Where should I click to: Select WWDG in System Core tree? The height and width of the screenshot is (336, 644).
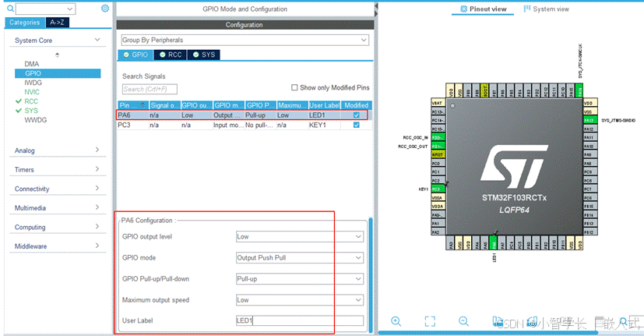[x=35, y=120]
